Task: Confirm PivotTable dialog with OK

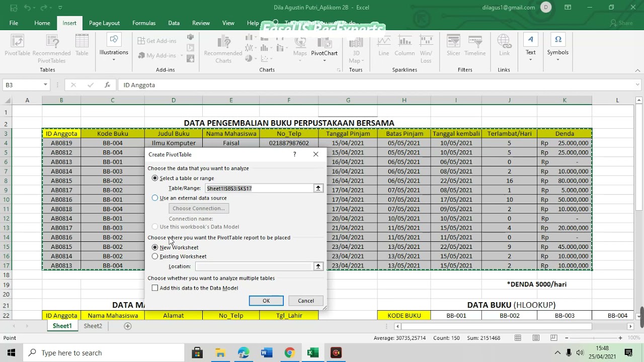Action: tap(266, 301)
